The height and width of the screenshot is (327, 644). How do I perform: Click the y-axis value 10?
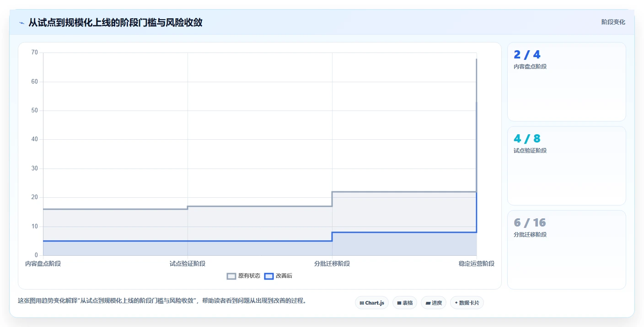[x=35, y=227]
